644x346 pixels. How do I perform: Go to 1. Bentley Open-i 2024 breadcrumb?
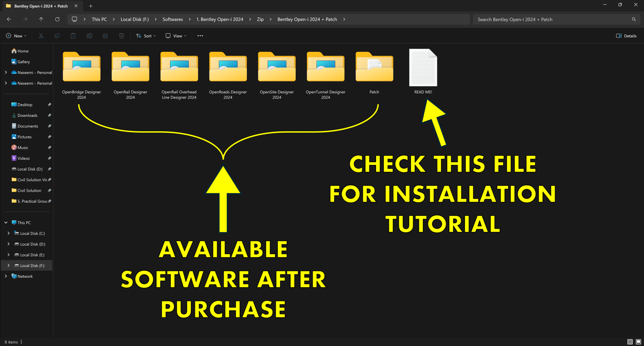click(220, 19)
